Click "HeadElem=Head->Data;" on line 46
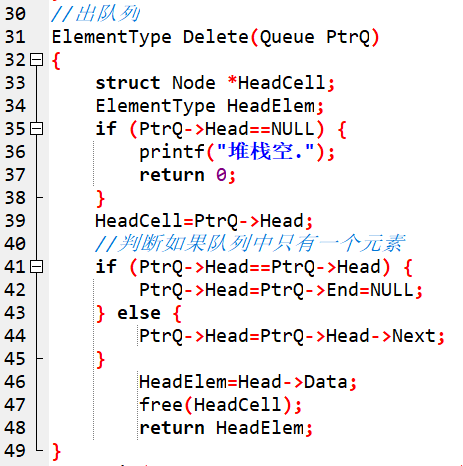Image resolution: width=463 pixels, height=466 pixels. click(x=248, y=382)
